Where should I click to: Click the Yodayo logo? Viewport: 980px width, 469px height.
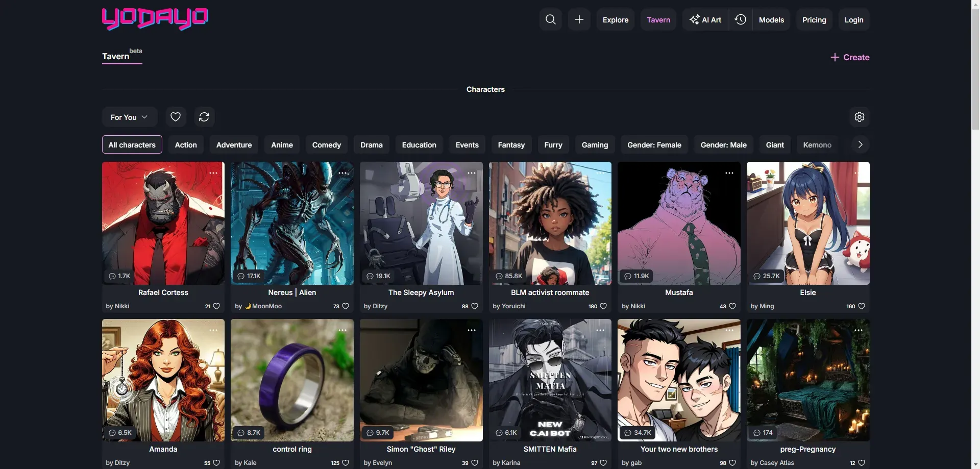(x=155, y=19)
